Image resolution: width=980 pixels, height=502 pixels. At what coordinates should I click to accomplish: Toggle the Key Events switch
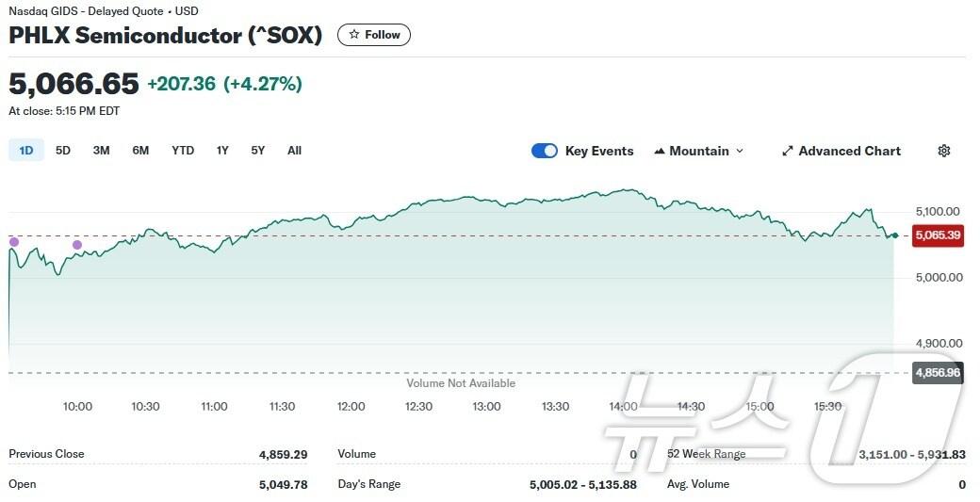(545, 151)
